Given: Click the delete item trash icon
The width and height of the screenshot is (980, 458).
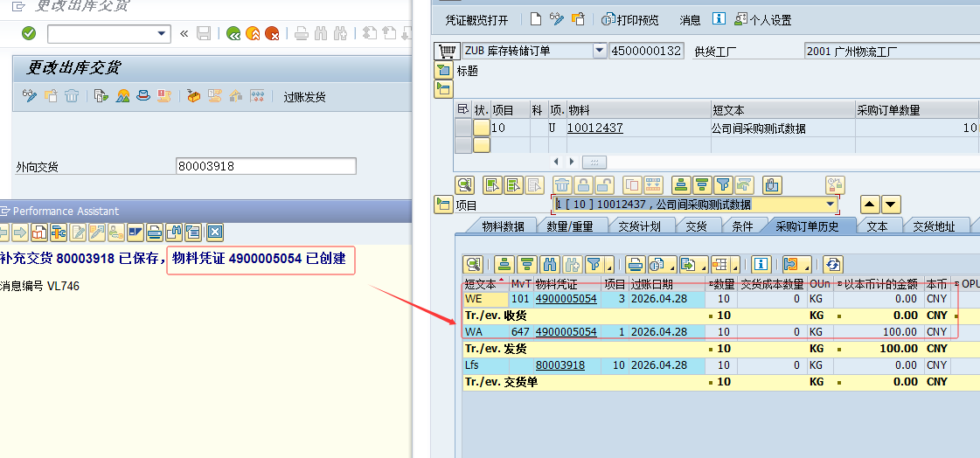Looking at the screenshot, I should [563, 184].
